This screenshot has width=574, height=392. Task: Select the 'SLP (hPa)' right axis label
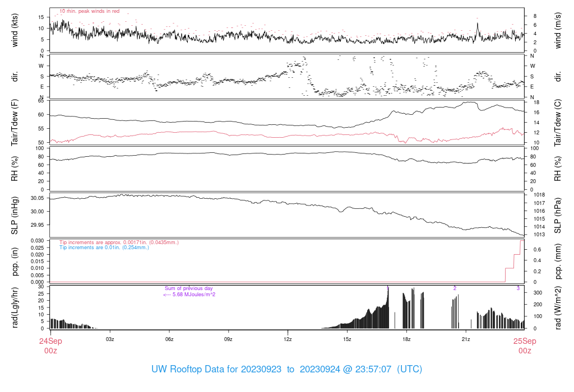558,214
